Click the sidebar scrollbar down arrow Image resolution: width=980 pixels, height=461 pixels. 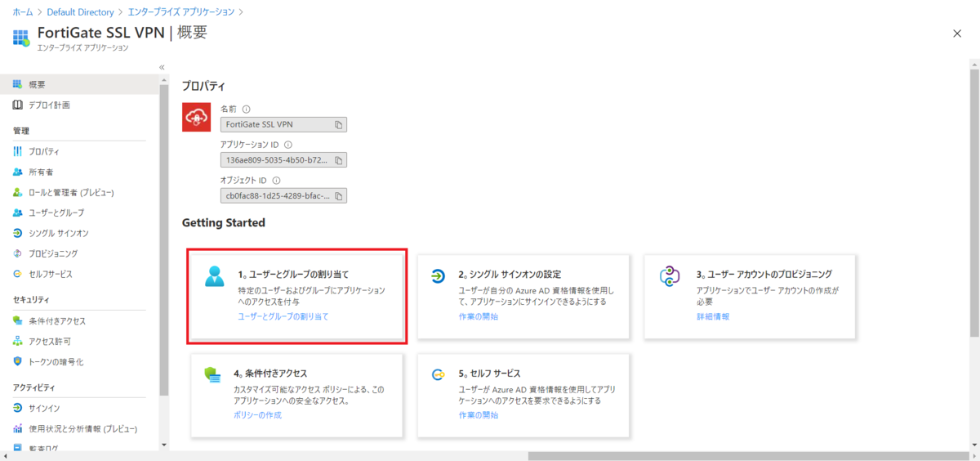(x=164, y=445)
